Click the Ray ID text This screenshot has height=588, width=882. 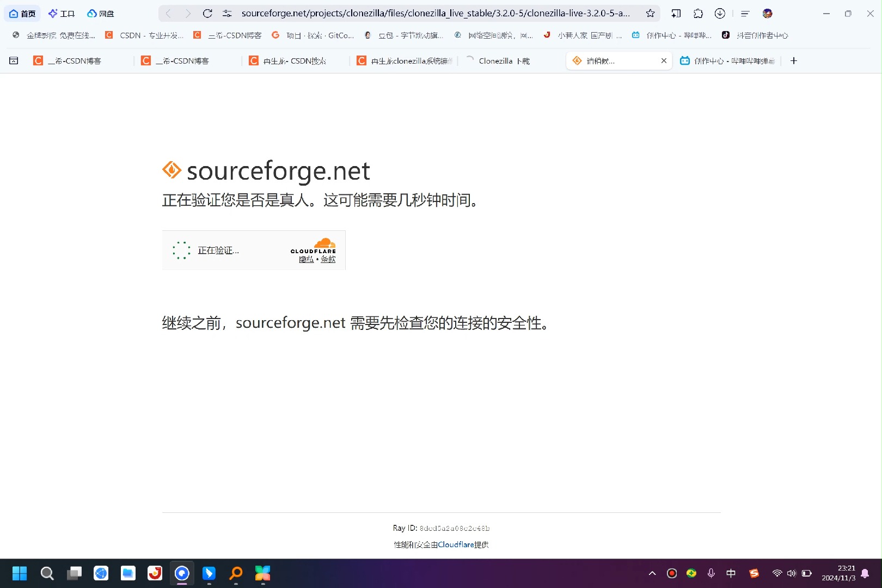tap(442, 528)
